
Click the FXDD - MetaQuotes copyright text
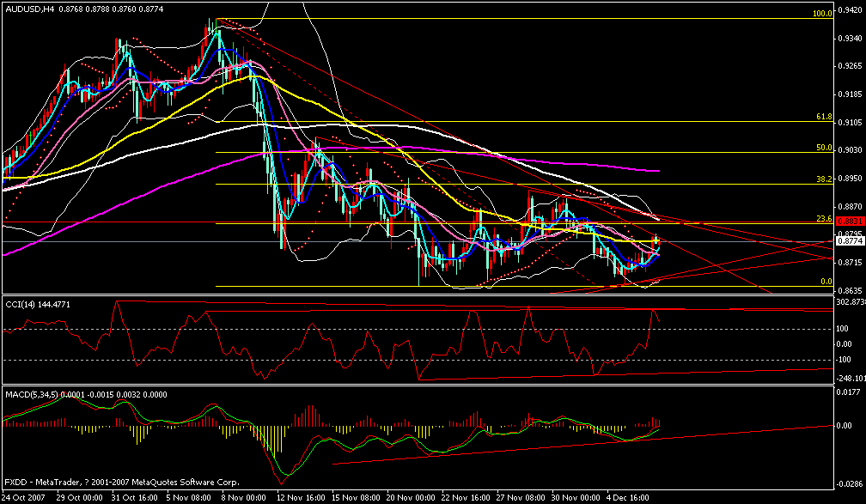[x=120, y=482]
